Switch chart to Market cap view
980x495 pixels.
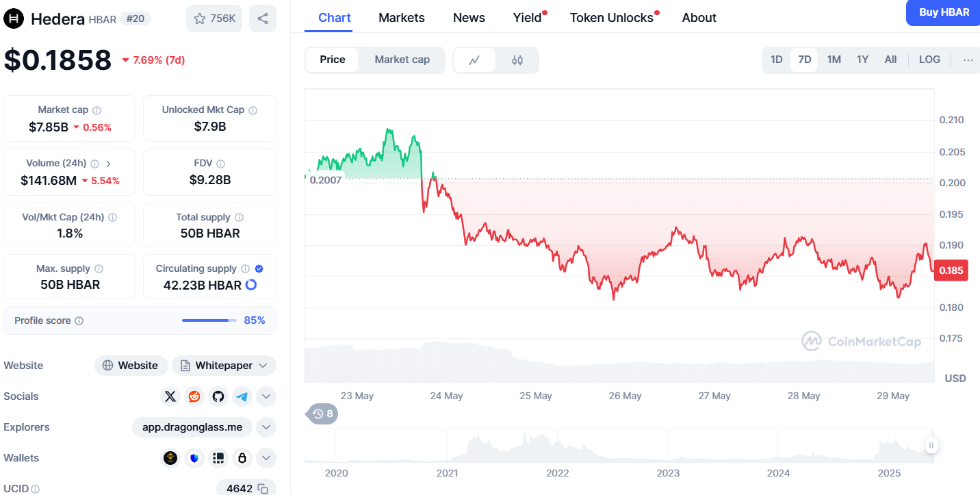(x=402, y=60)
